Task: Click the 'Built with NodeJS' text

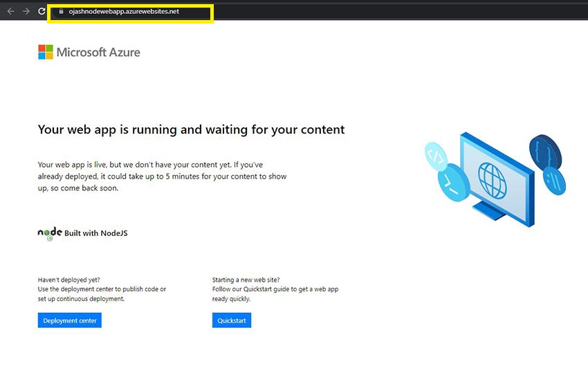Action: click(x=96, y=233)
